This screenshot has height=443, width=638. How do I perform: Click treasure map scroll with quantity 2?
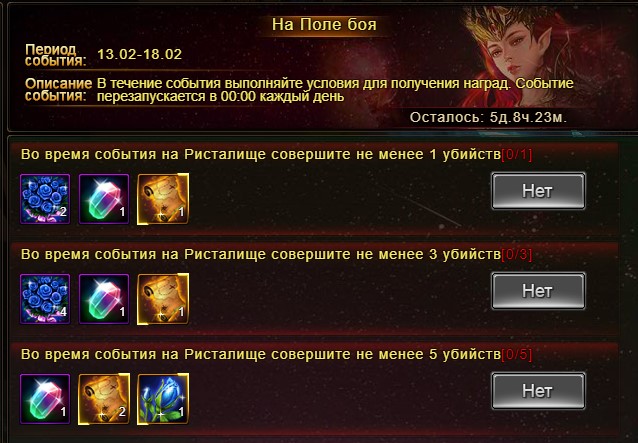click(104, 399)
